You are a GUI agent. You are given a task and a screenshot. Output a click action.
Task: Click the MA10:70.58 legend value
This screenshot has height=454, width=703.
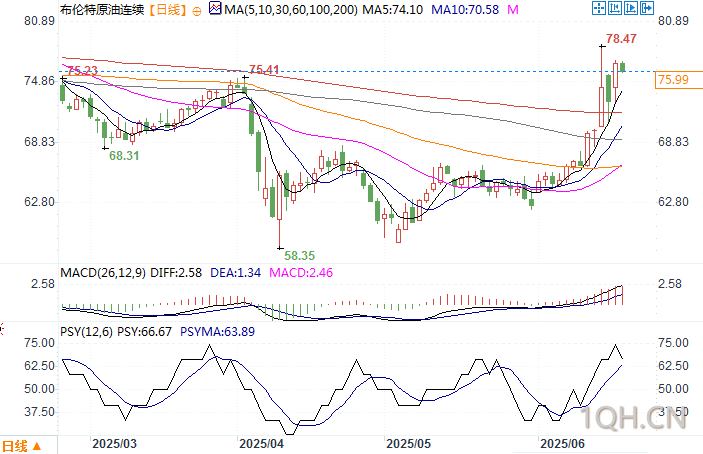[x=465, y=9]
